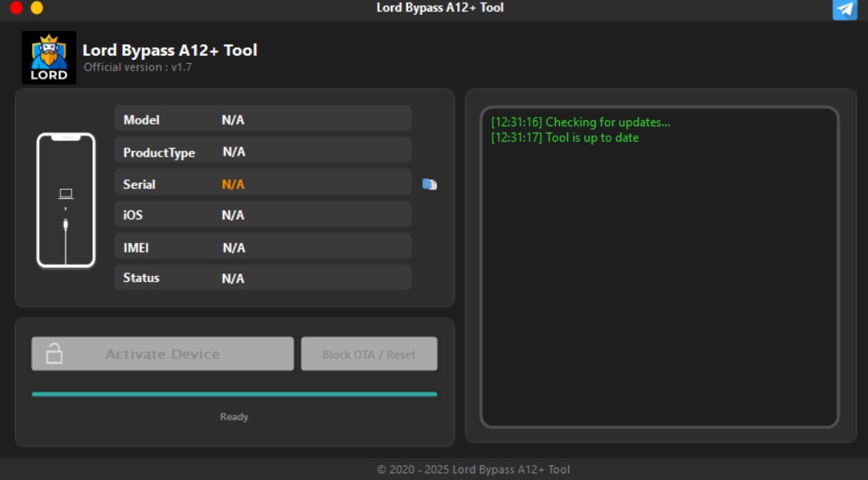Close the tool with the red button
Viewport: 868px width, 480px height.
click(16, 7)
